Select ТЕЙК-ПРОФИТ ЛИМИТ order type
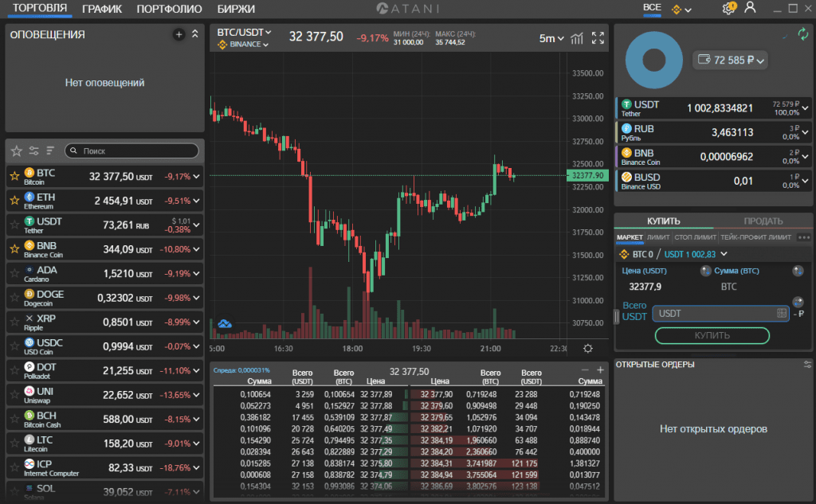 click(x=755, y=237)
